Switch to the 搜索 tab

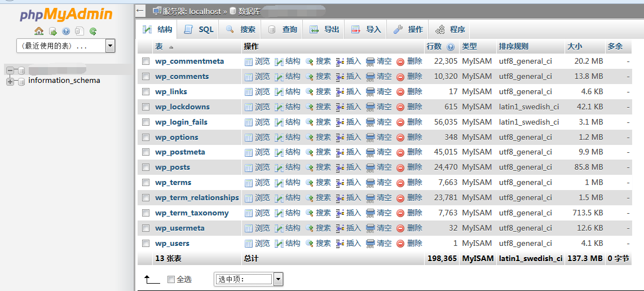(241, 29)
